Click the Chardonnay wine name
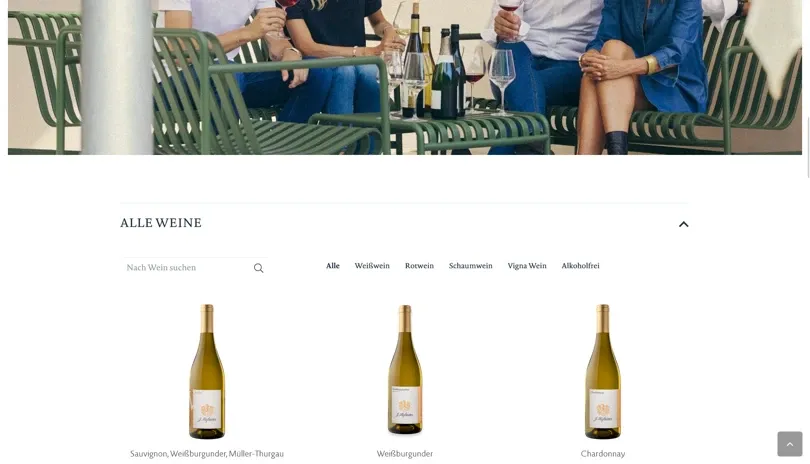This screenshot has width=810, height=464. coord(603,454)
